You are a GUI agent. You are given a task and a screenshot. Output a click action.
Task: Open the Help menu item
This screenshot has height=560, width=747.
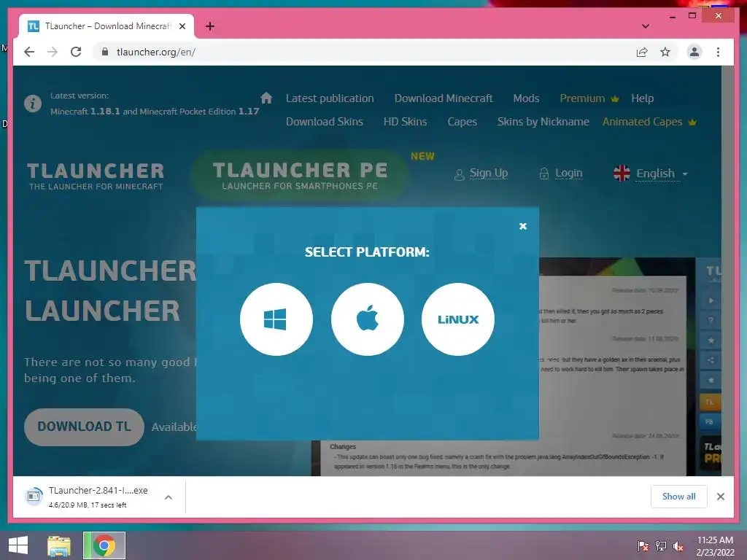tap(642, 98)
